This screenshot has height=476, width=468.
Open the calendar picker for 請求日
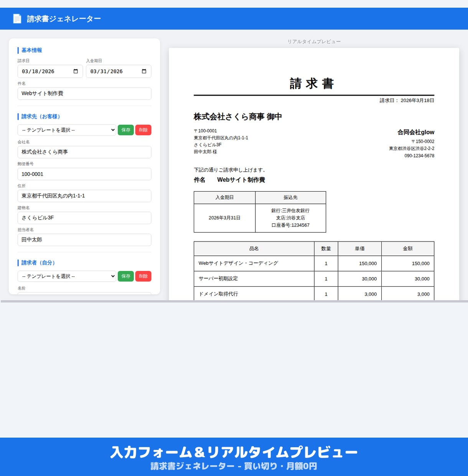pyautogui.click(x=76, y=71)
